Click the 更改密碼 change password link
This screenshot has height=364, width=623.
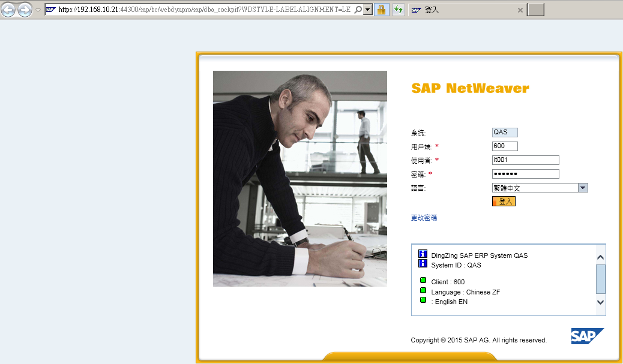424,218
